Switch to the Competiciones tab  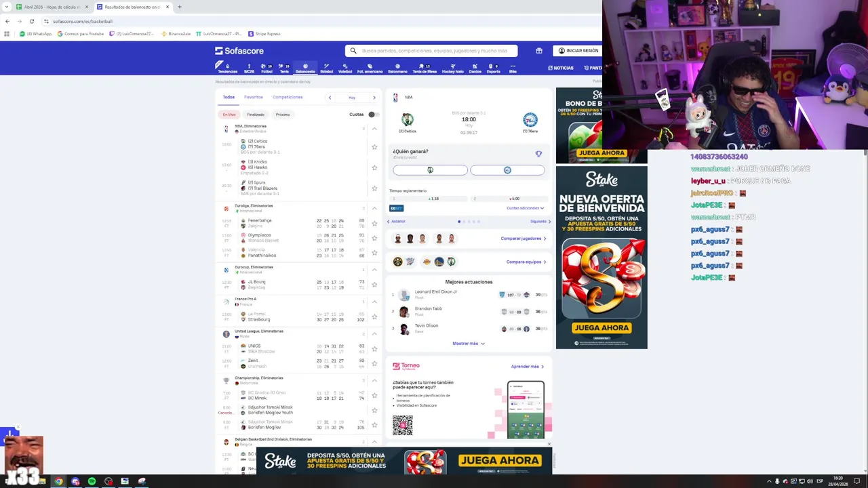coord(288,97)
